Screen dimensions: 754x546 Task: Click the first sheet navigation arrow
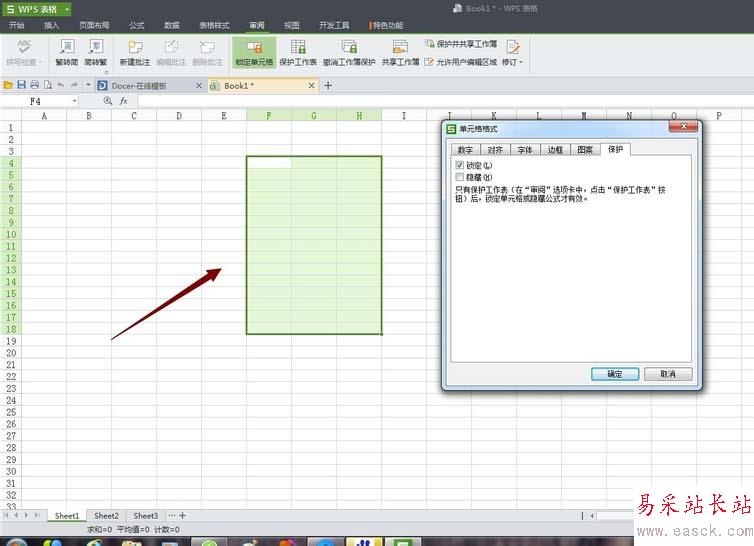point(6,515)
